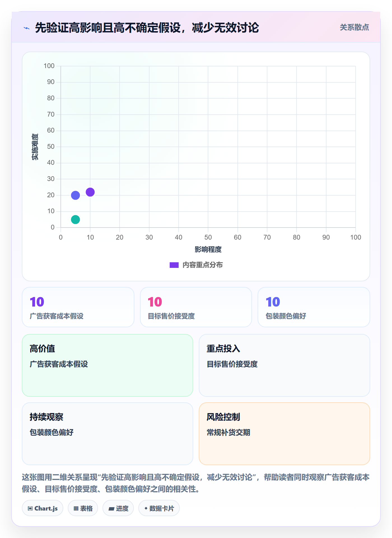This screenshot has width=392, height=538.
Task: Click the 风险控制 quadrant heading
Action: tap(223, 417)
